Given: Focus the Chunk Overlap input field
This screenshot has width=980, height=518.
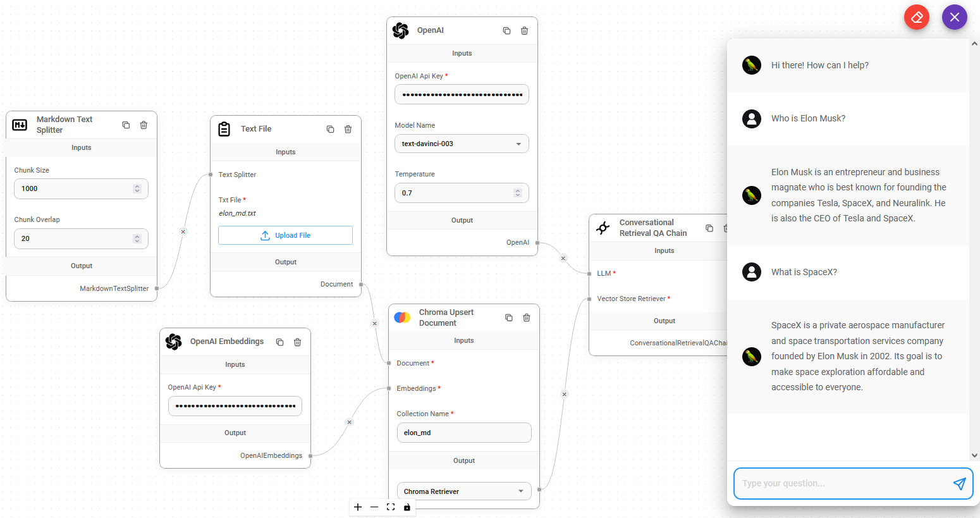Looking at the screenshot, I should click(x=81, y=238).
